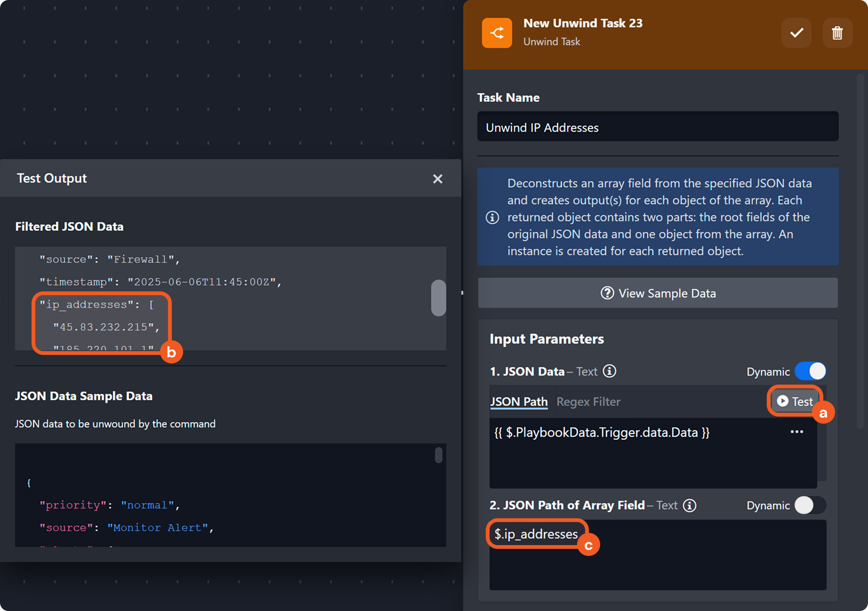This screenshot has width=868, height=611.
Task: Confirm task with the checkmark icon
Action: point(796,33)
